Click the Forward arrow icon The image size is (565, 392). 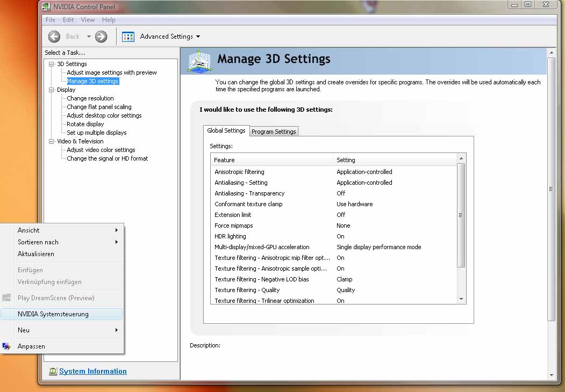(101, 37)
